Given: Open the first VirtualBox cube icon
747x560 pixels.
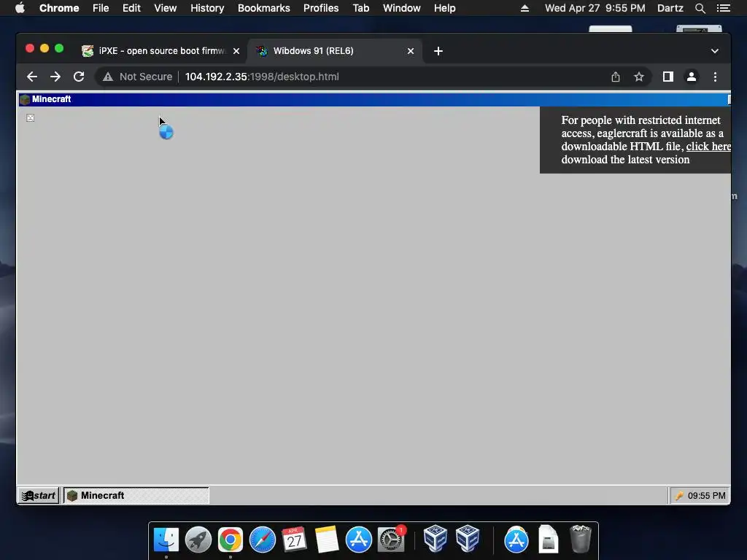Looking at the screenshot, I should click(x=435, y=538).
